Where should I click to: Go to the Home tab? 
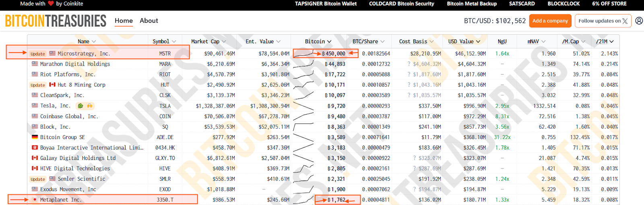(124, 20)
